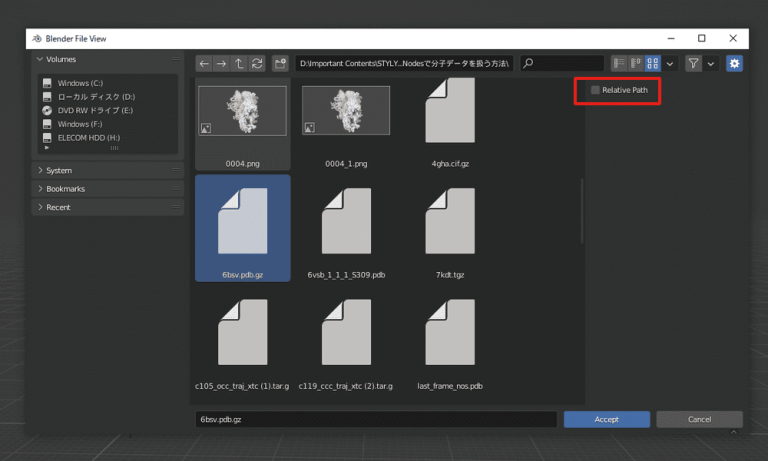This screenshot has width=768, height=461.
Task: Go up to the parent directory
Action: [x=240, y=64]
